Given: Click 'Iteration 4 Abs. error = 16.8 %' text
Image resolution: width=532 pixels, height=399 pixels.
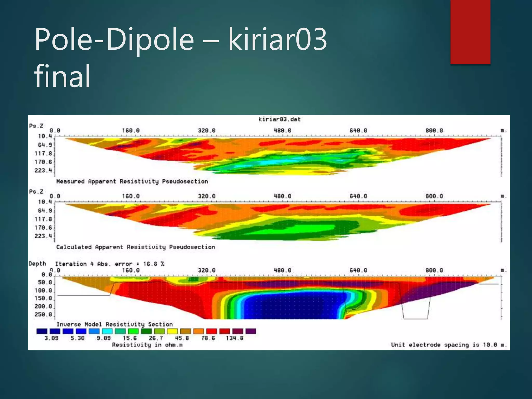Looking at the screenshot, I should pos(110,264).
